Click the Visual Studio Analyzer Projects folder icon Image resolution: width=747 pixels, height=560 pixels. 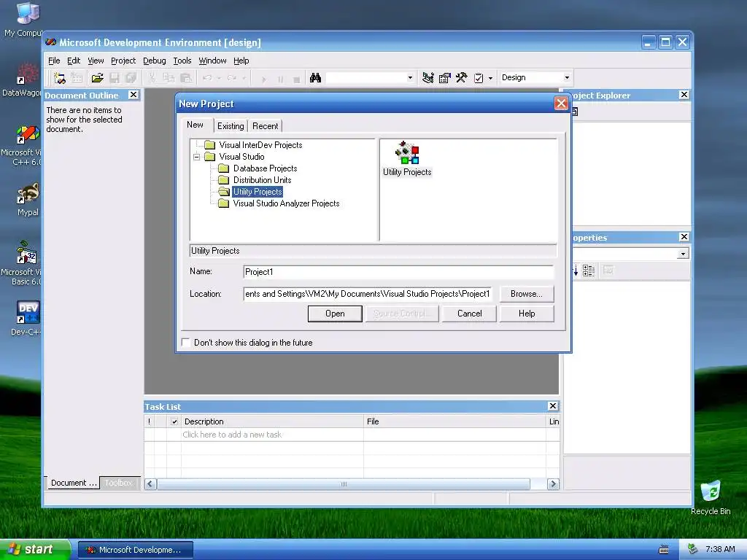[x=223, y=203]
